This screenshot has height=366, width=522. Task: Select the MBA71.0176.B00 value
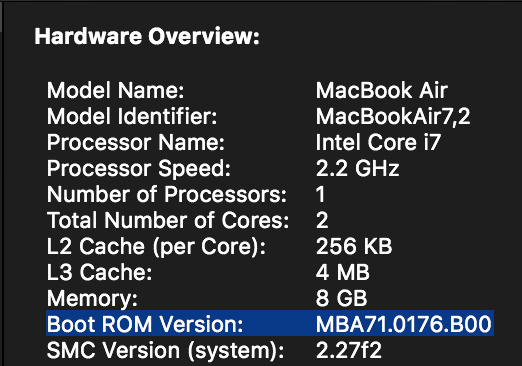point(404,324)
